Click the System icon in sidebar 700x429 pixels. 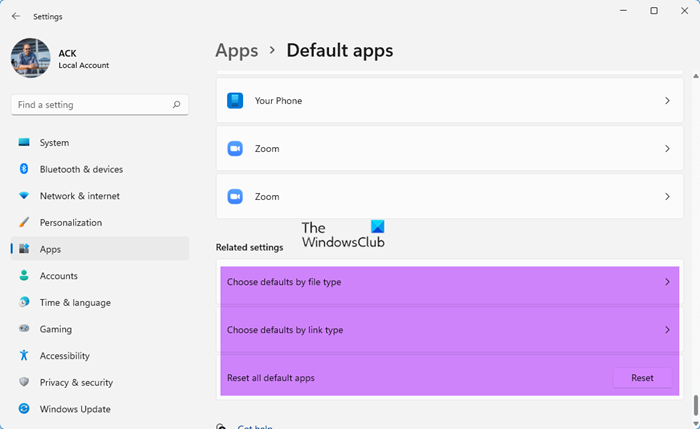[x=24, y=143]
